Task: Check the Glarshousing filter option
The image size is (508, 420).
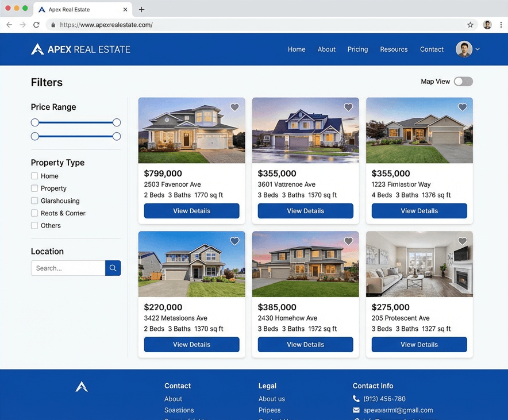Action: (x=34, y=201)
